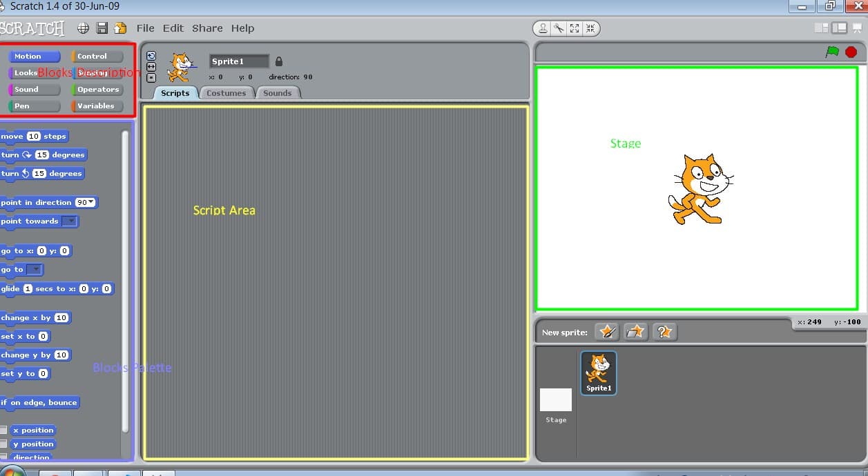
Task: Click the green flag to start scripts
Action: [833, 52]
